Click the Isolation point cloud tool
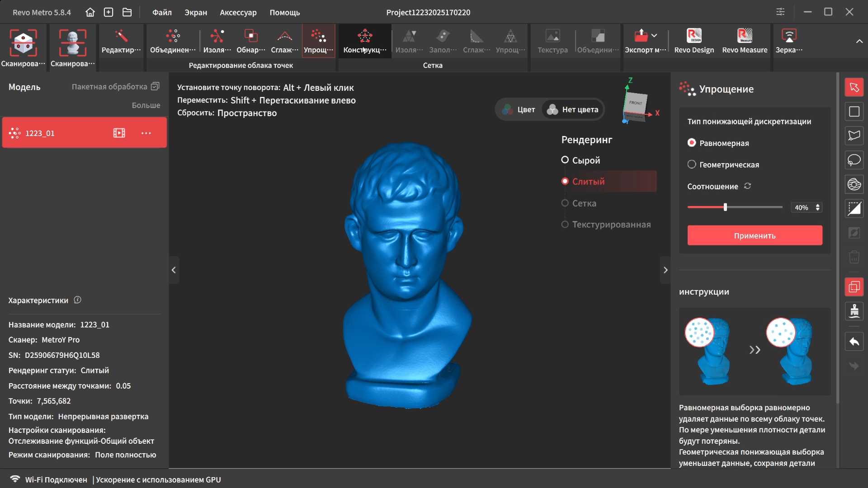868x488 pixels. (217, 41)
